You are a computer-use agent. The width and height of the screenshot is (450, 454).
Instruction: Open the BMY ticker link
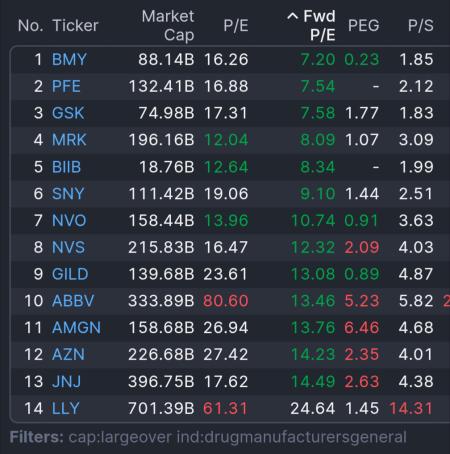coord(69,60)
